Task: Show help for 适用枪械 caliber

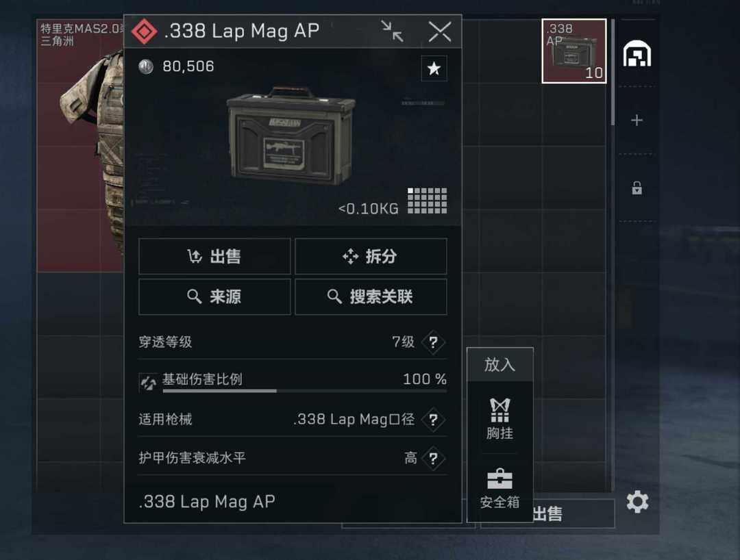Action: pyautogui.click(x=433, y=420)
